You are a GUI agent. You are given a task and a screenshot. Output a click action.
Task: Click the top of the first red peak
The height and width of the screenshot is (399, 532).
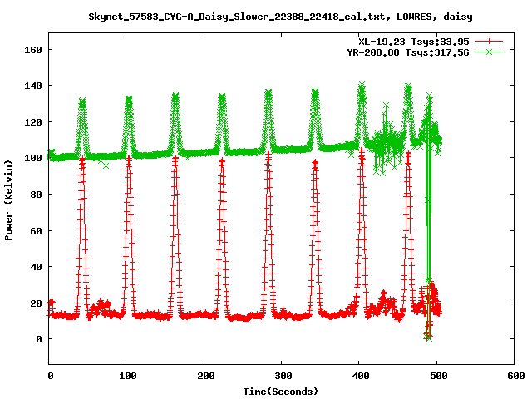point(81,159)
